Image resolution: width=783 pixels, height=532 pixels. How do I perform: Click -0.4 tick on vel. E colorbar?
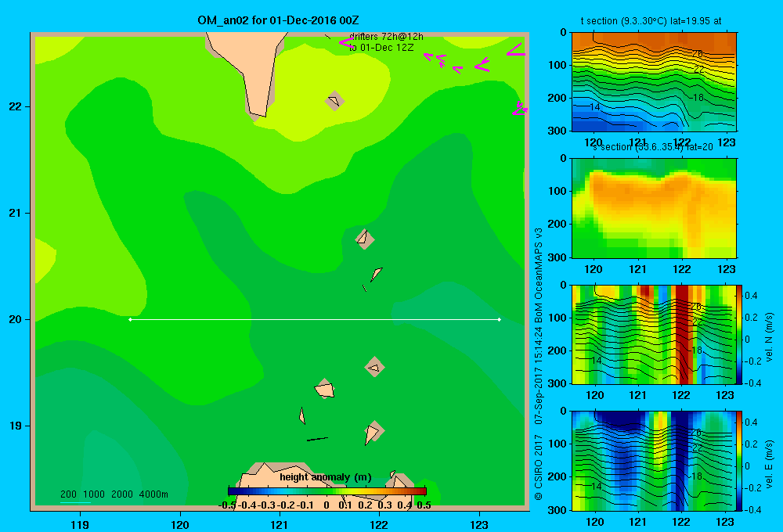tap(752, 509)
